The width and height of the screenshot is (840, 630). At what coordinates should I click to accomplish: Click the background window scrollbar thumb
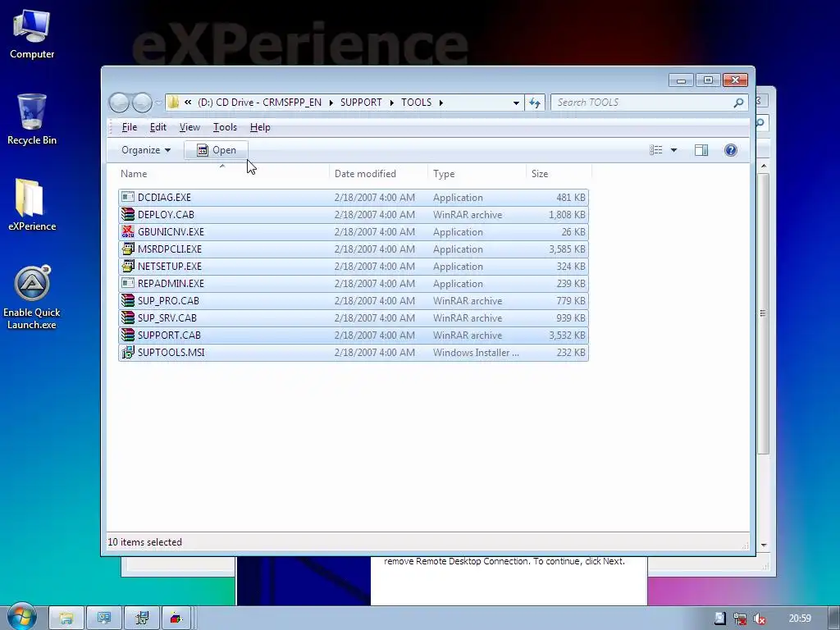tap(764, 314)
